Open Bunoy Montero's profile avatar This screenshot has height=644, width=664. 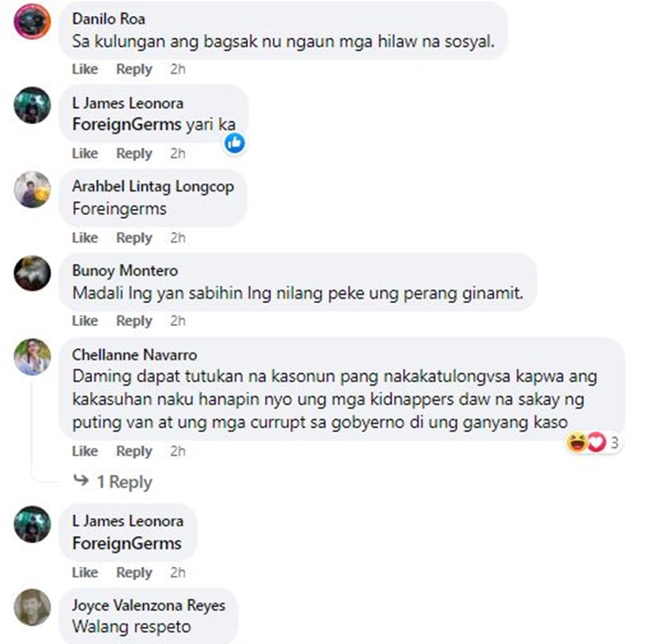click(32, 273)
